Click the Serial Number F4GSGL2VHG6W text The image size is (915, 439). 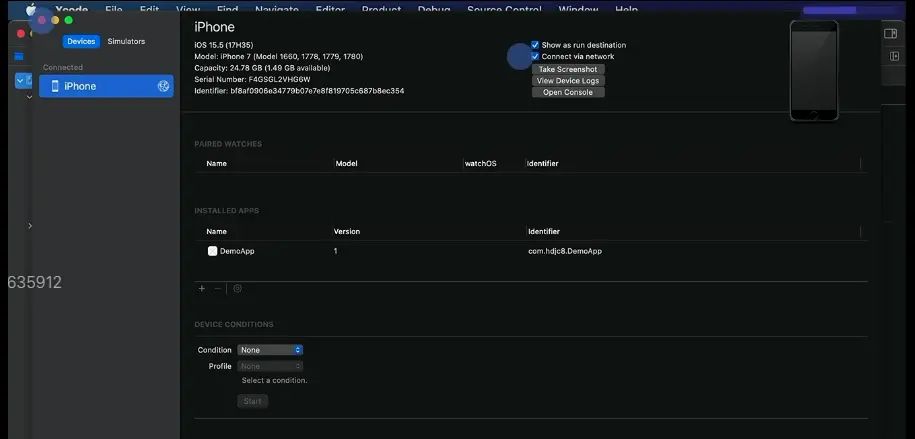(252, 79)
